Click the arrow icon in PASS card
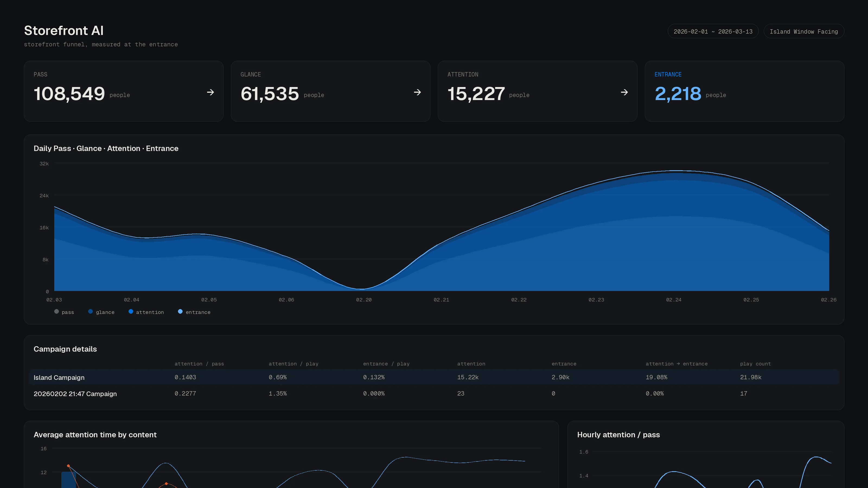The width and height of the screenshot is (868, 488). pos(210,92)
